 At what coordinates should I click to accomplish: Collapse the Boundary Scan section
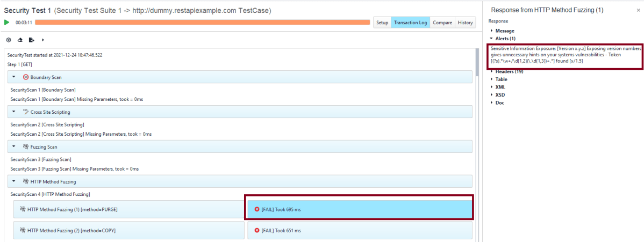point(14,77)
